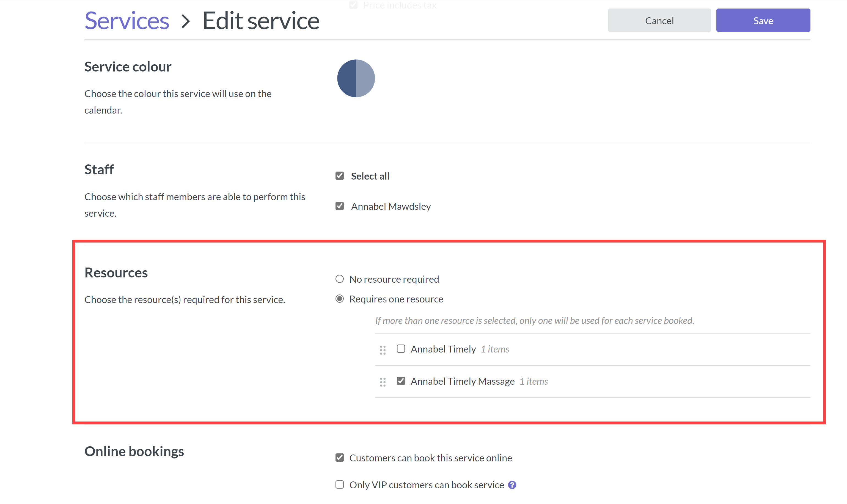Click the Save button
This screenshot has height=504, width=847.
click(x=763, y=20)
